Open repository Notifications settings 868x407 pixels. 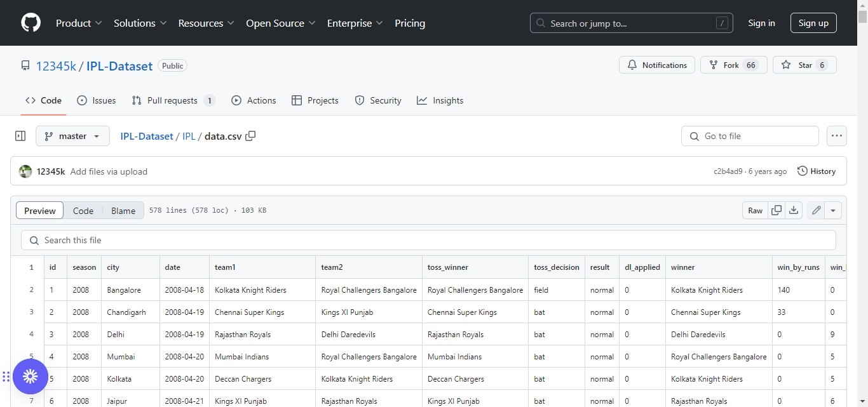[657, 65]
